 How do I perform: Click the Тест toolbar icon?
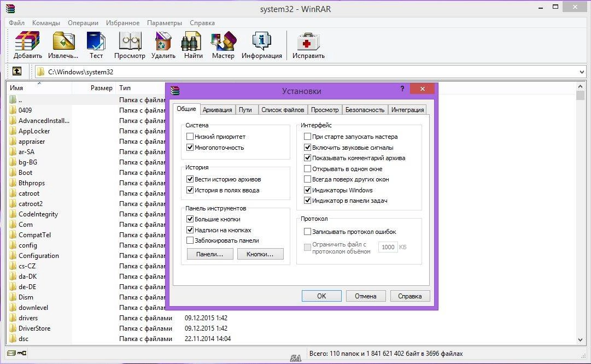tap(96, 40)
